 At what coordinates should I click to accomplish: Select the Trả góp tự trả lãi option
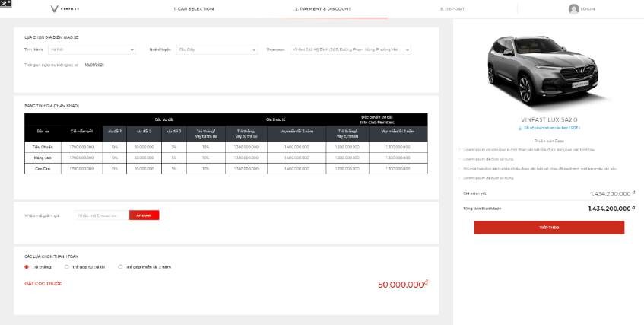pos(67,267)
